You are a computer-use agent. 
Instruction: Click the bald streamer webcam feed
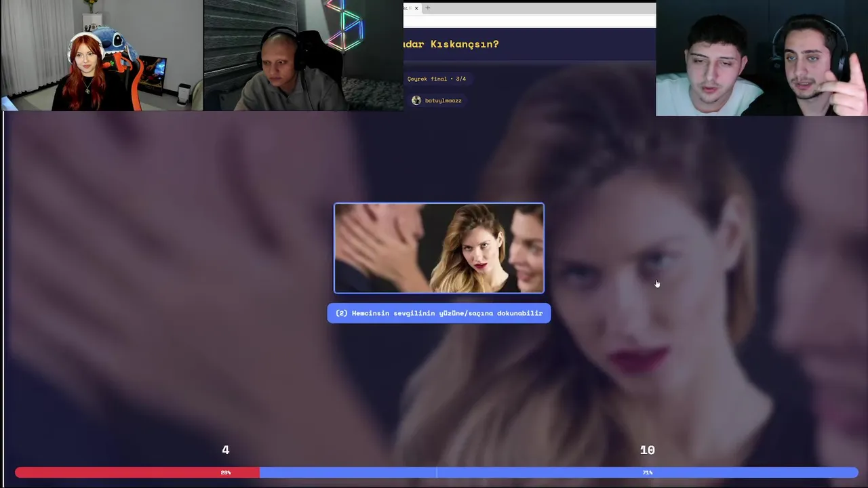click(303, 56)
